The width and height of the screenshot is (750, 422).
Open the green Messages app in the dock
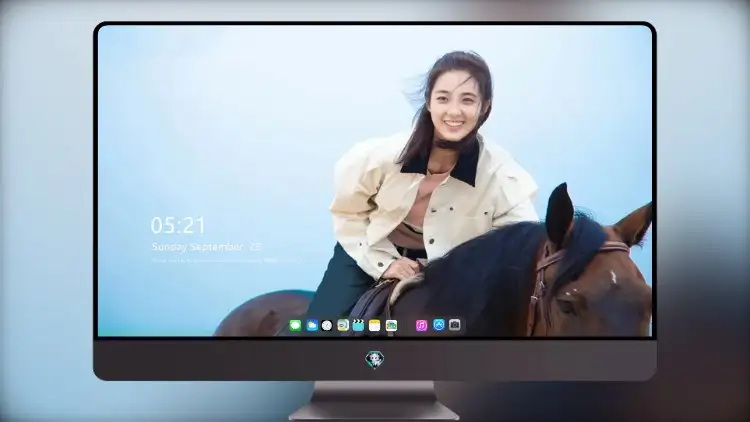coord(295,325)
